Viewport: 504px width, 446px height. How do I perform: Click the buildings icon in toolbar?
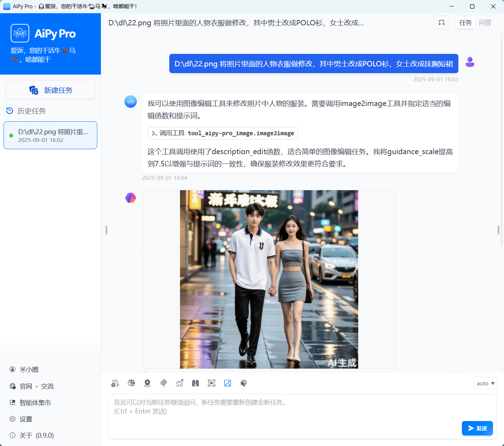pos(195,383)
